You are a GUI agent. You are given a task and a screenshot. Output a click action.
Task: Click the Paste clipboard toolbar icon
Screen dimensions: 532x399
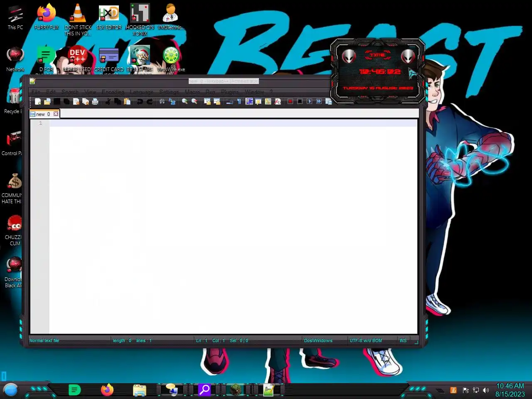[127, 101]
